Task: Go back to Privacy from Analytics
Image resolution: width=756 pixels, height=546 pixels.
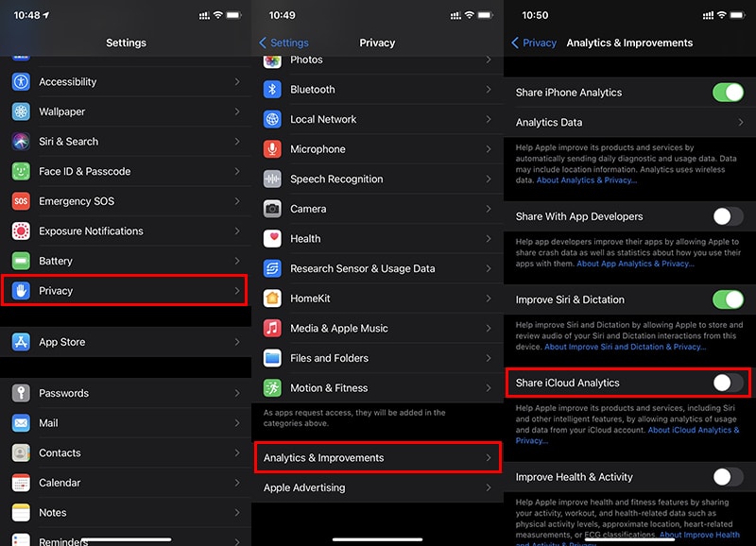Action: pyautogui.click(x=534, y=43)
